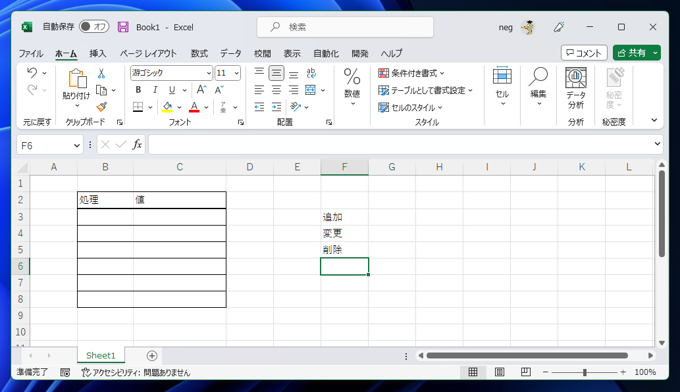The height and width of the screenshot is (392, 680).
Task: Open the font color dropdown arrow
Action: pyautogui.click(x=206, y=108)
